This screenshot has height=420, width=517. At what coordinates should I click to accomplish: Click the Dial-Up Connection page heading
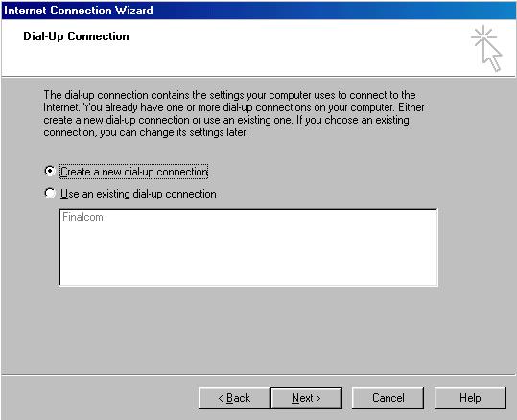pos(76,36)
